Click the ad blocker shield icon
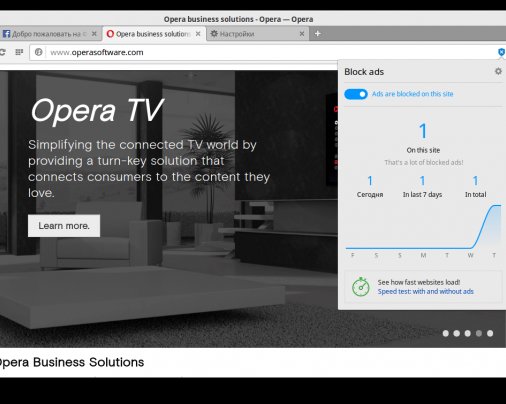This screenshot has height=404, width=506. click(x=501, y=52)
